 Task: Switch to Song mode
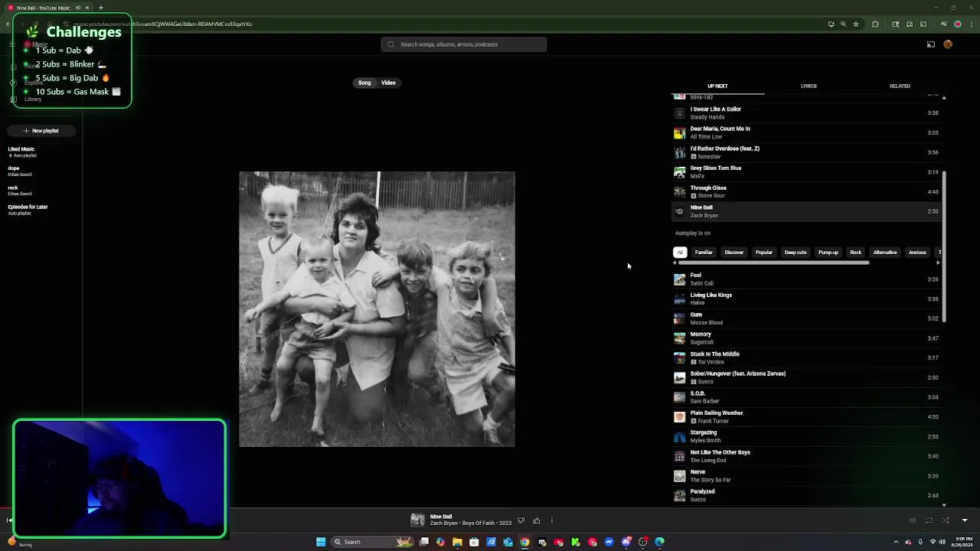(x=364, y=83)
